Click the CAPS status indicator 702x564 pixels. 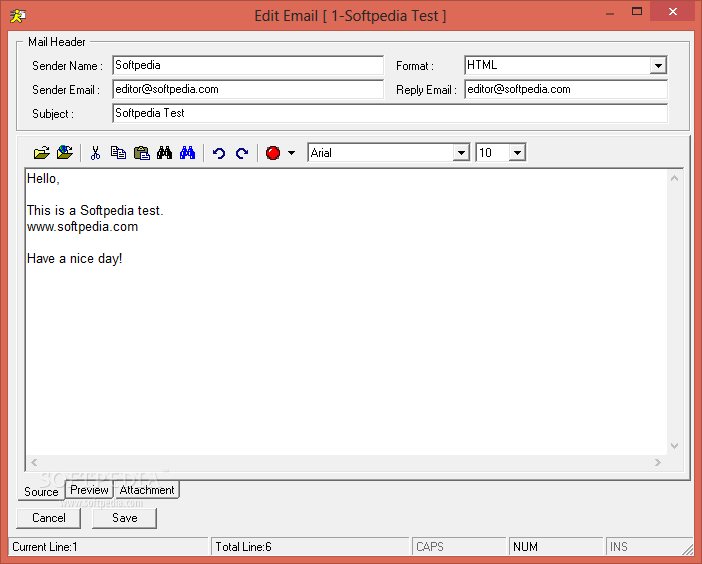459,547
